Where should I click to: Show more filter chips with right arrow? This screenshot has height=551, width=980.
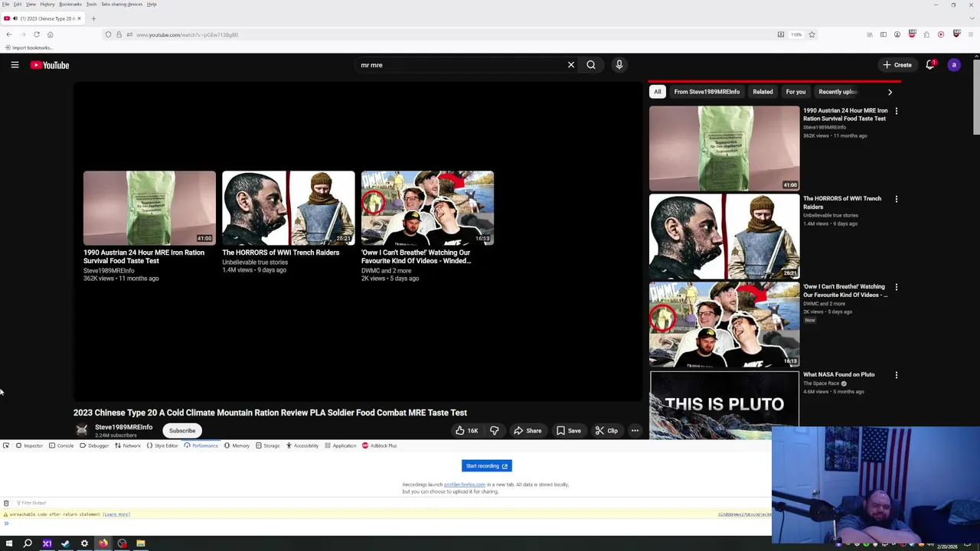[890, 92]
